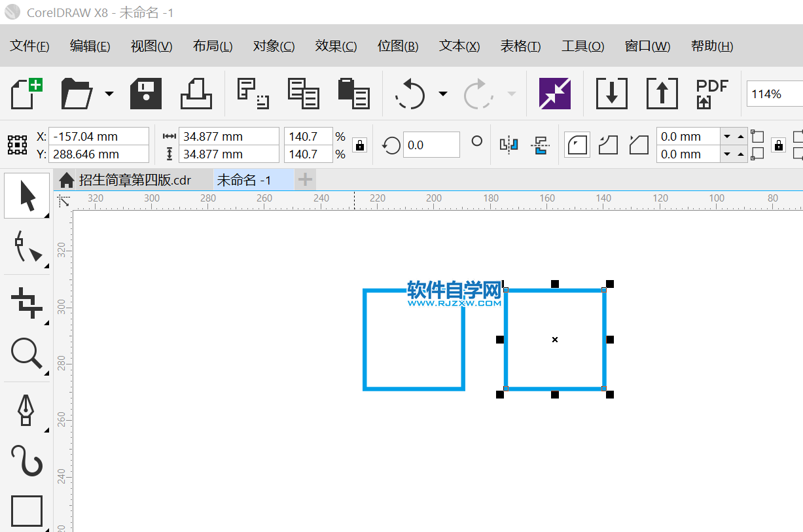Toggle the scale ratio lock
Screen dimensions: 803x532
pos(359,145)
